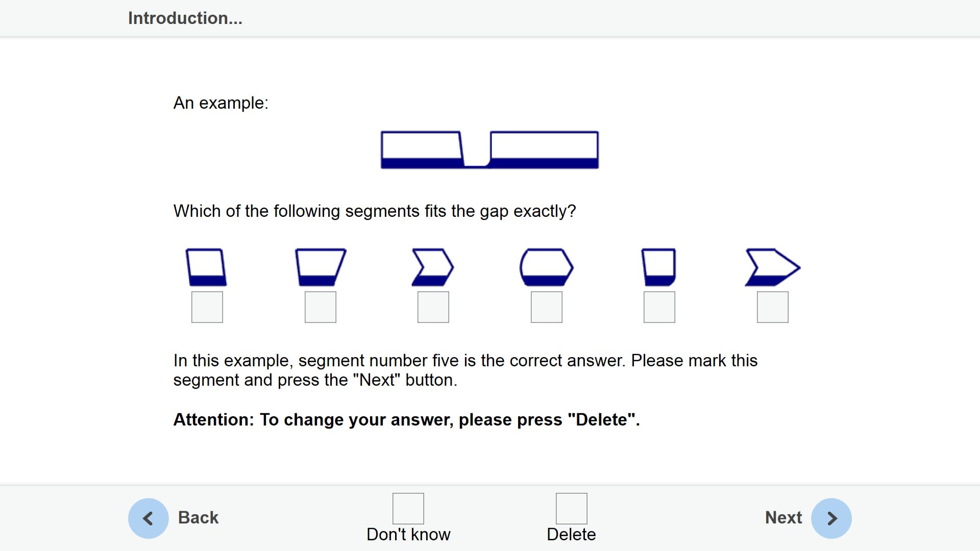Mark the checkbox under segment one
980x551 pixels.
(207, 307)
